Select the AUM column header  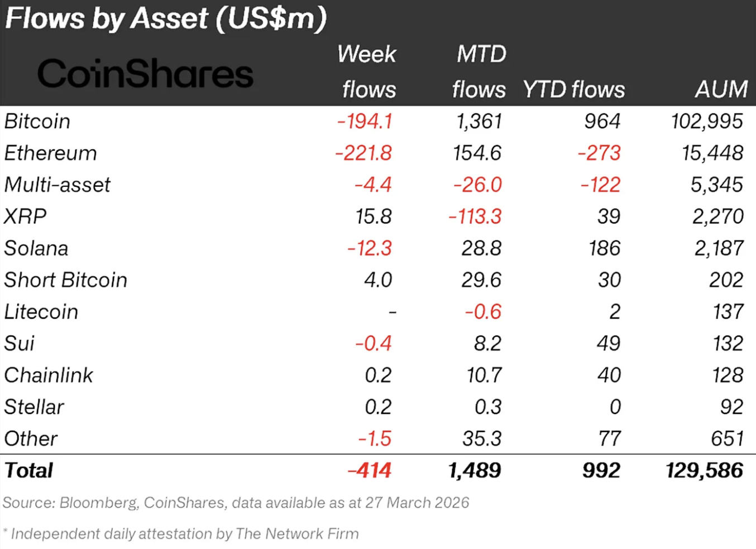coord(721,89)
